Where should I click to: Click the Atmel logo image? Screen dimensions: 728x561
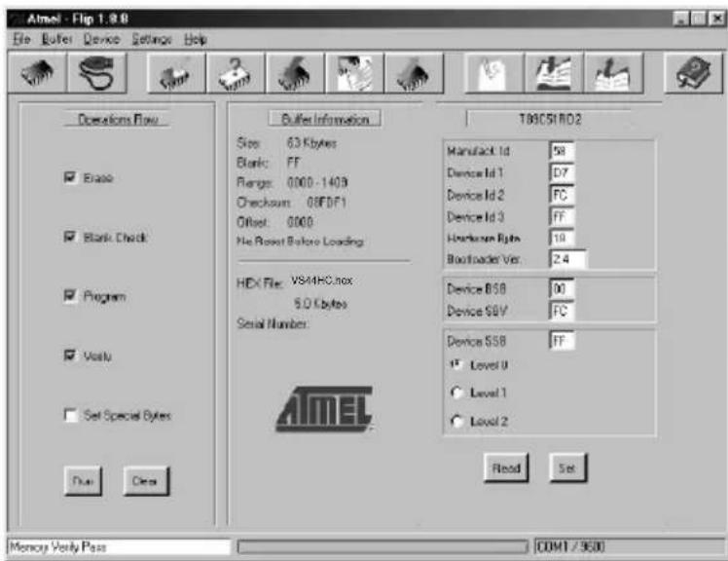tap(325, 408)
